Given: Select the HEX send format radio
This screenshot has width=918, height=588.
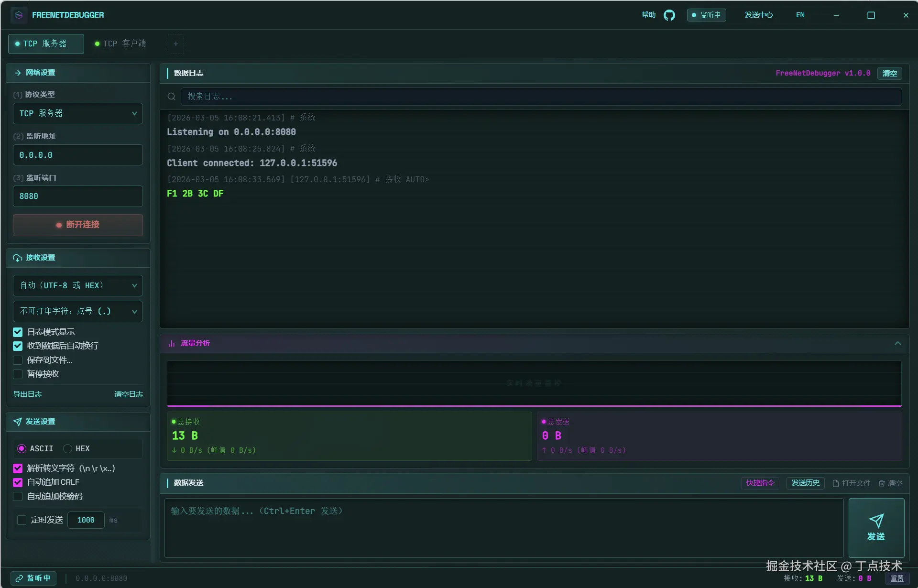Looking at the screenshot, I should tap(68, 448).
